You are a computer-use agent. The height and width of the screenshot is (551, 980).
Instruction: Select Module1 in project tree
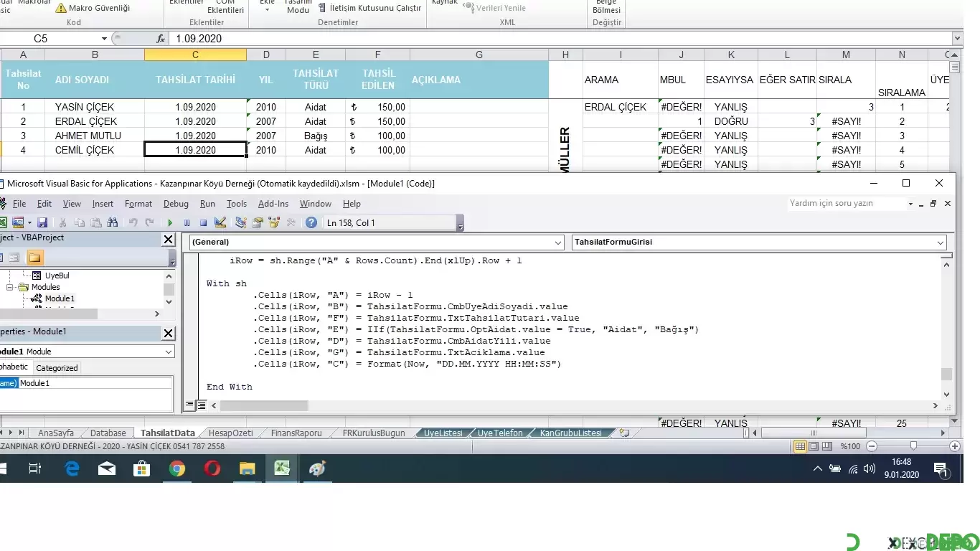(x=60, y=298)
